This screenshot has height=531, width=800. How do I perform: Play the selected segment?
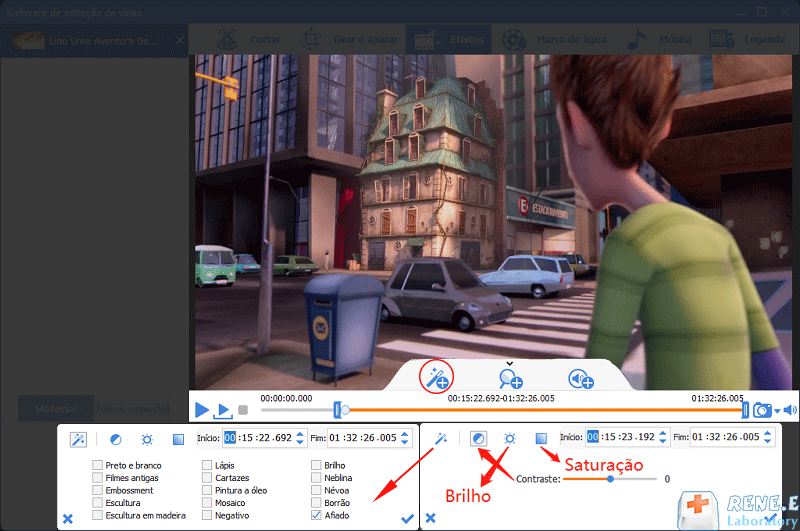pyautogui.click(x=223, y=411)
